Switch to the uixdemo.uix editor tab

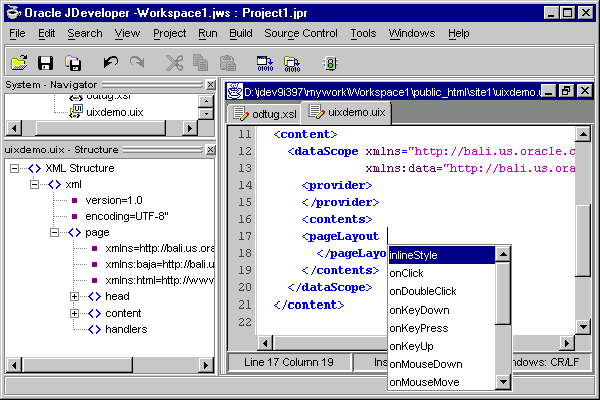click(347, 113)
